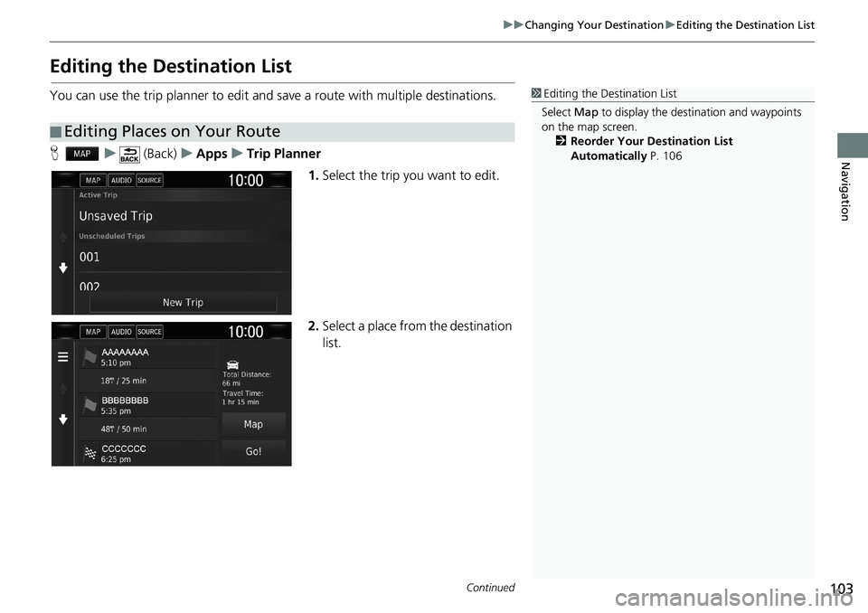Tap the Map button on destination screen
868x613 pixels.
[x=253, y=424]
